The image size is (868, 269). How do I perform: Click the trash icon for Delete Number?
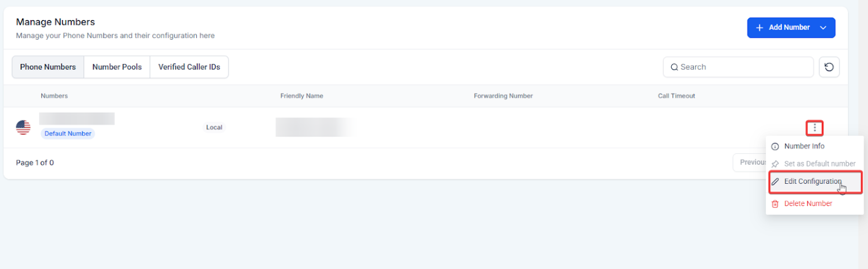point(774,204)
